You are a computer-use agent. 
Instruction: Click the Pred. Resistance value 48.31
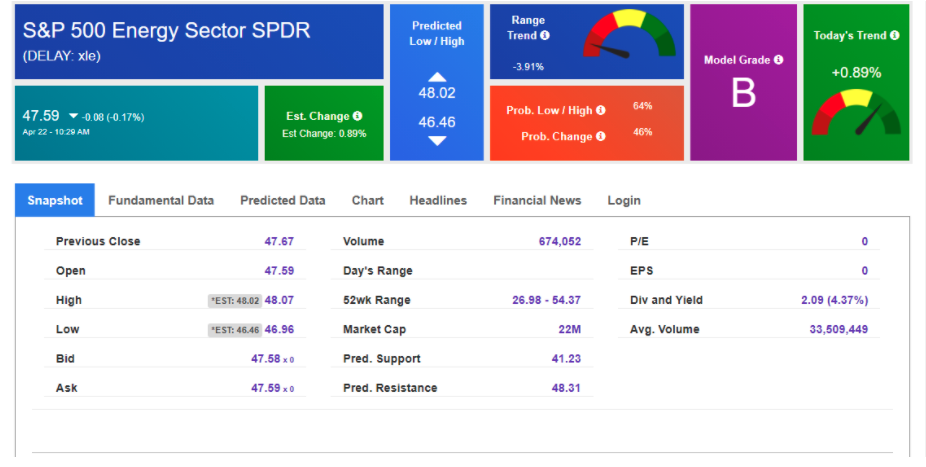pyautogui.click(x=566, y=388)
